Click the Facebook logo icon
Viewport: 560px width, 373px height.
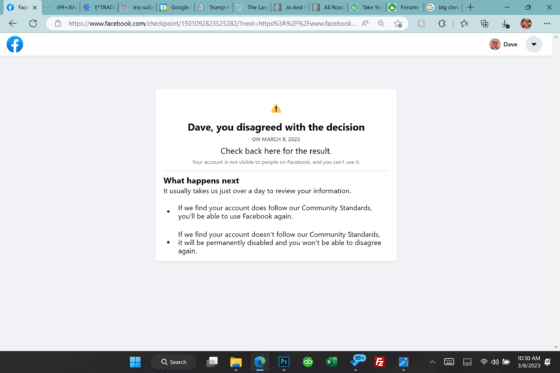click(x=15, y=44)
